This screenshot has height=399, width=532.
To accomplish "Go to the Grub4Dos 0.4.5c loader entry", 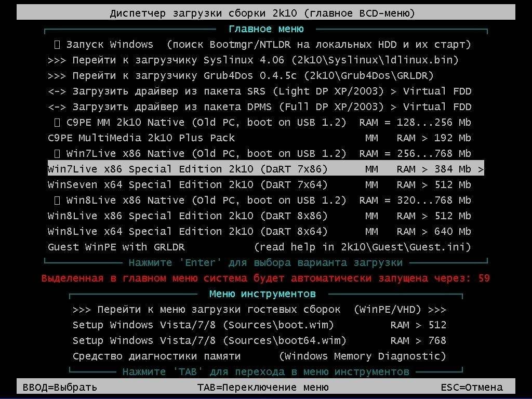I will [x=241, y=76].
